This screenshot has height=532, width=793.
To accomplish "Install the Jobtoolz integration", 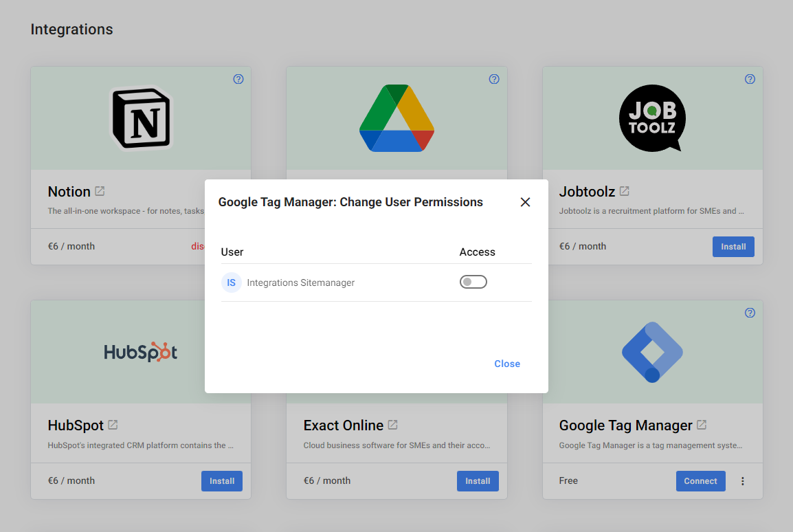I will 733,247.
